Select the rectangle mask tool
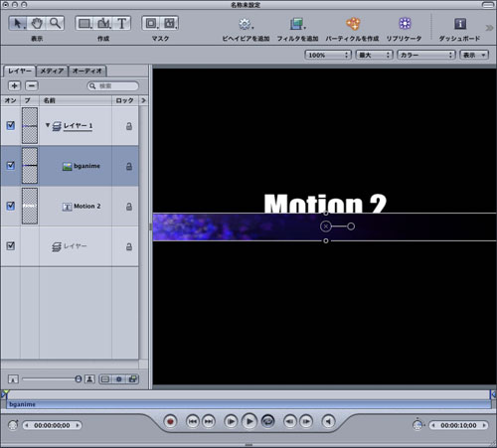This screenshot has width=497, height=448. tap(151, 23)
